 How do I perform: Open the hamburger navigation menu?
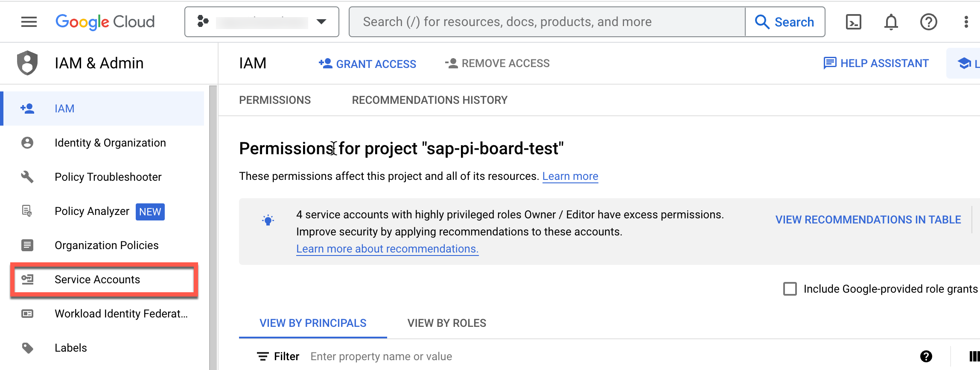[x=29, y=22]
